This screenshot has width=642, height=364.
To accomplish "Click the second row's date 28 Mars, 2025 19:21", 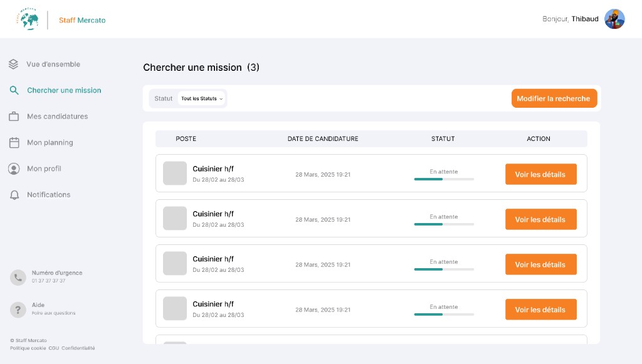I will [x=323, y=220].
